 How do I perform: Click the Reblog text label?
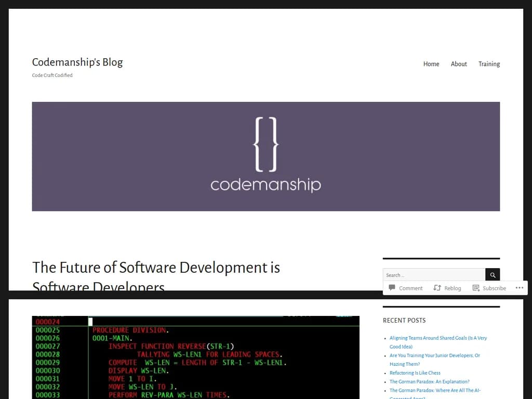(453, 288)
